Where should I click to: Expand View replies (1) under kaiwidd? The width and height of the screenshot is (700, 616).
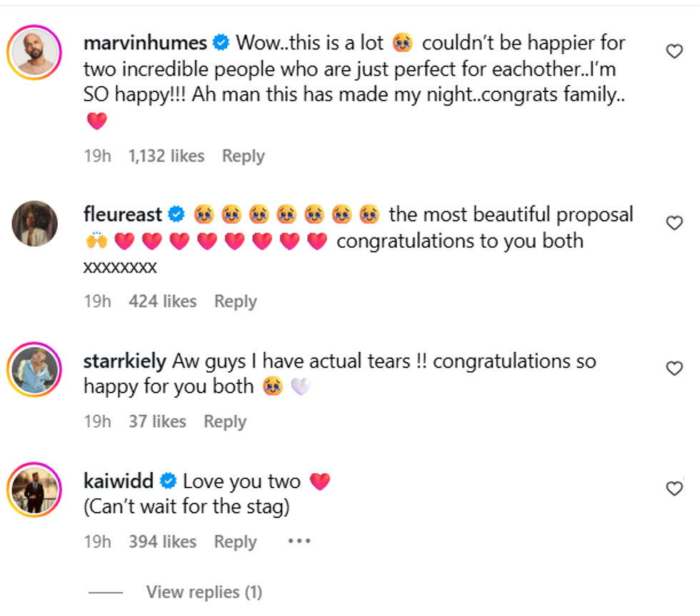204,592
